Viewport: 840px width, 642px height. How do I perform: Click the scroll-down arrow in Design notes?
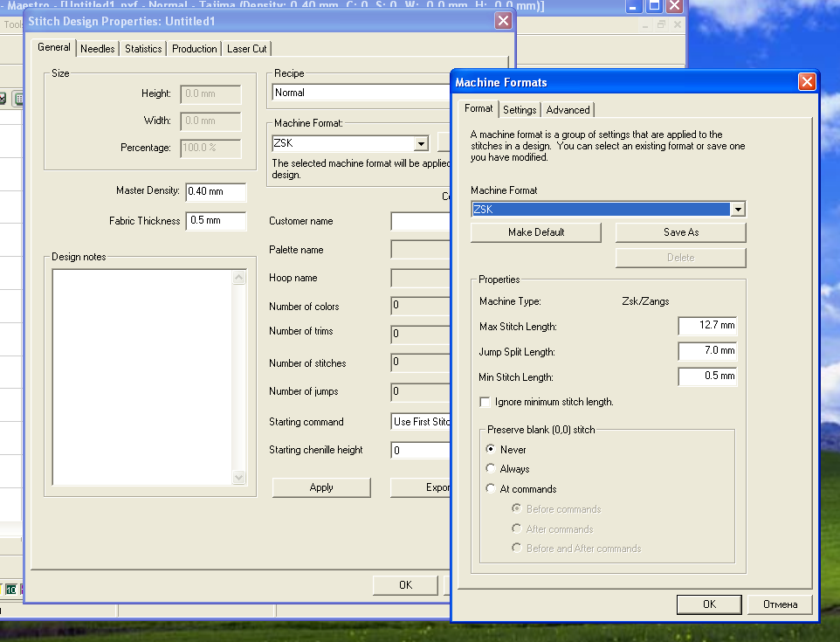[239, 478]
